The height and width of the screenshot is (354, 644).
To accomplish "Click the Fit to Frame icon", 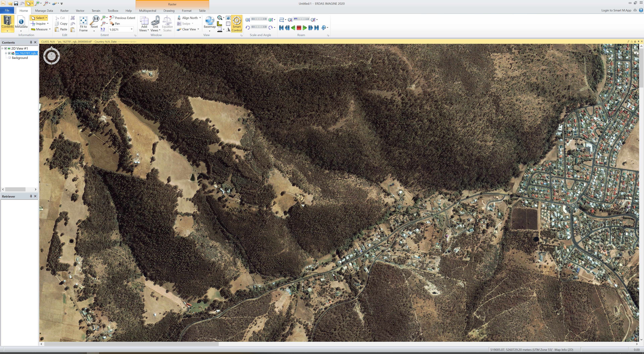I will [83, 20].
